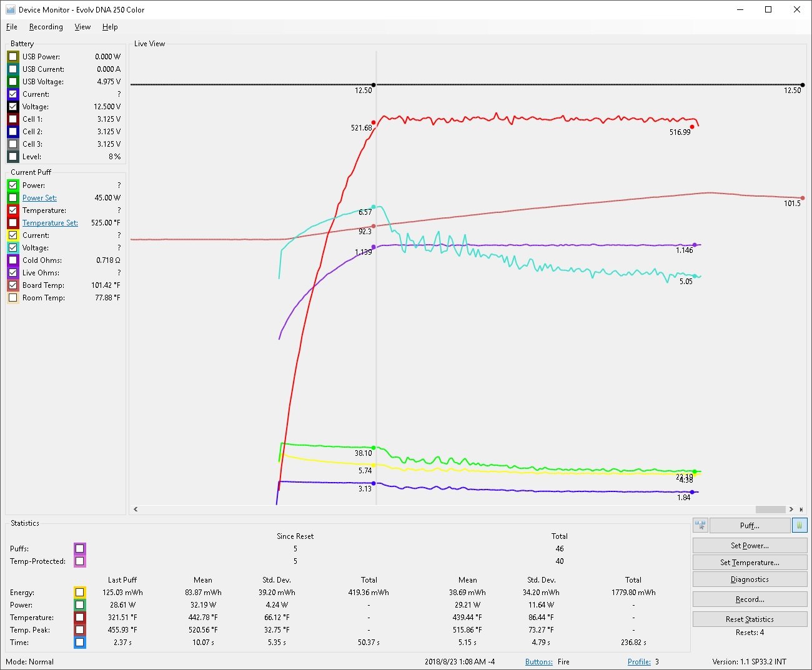Click the device button selector icon left of Puff
The image size is (812, 670).
(x=700, y=526)
